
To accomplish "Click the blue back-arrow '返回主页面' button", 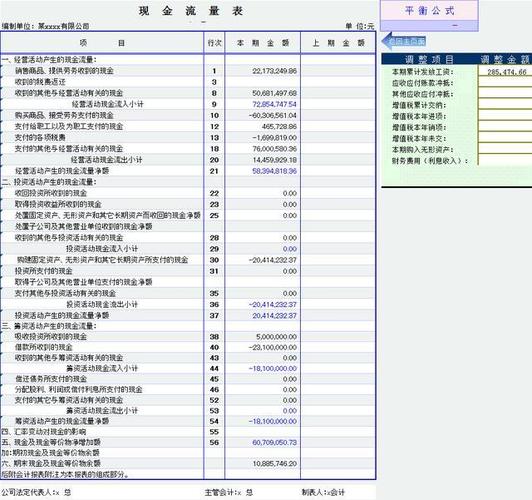I will point(404,41).
